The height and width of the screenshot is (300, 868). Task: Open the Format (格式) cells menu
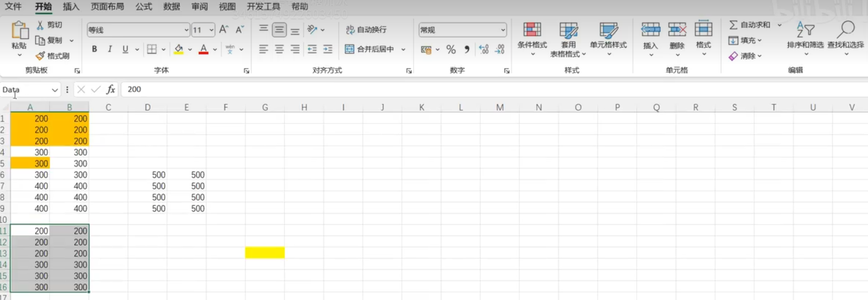pos(703,39)
